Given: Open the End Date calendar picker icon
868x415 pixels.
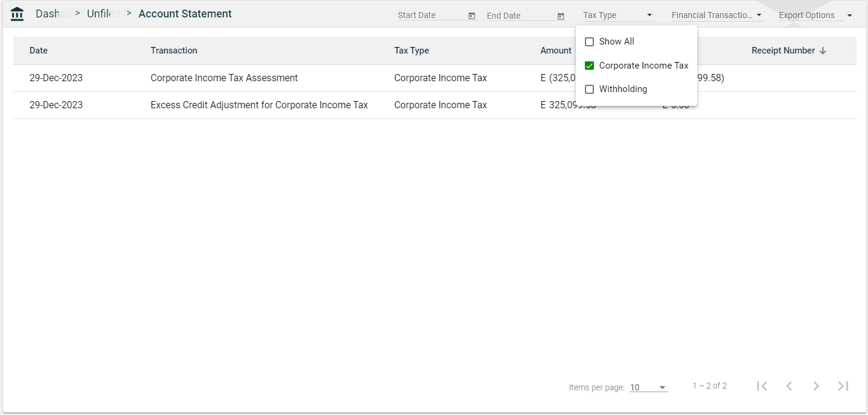Looking at the screenshot, I should click(x=561, y=16).
